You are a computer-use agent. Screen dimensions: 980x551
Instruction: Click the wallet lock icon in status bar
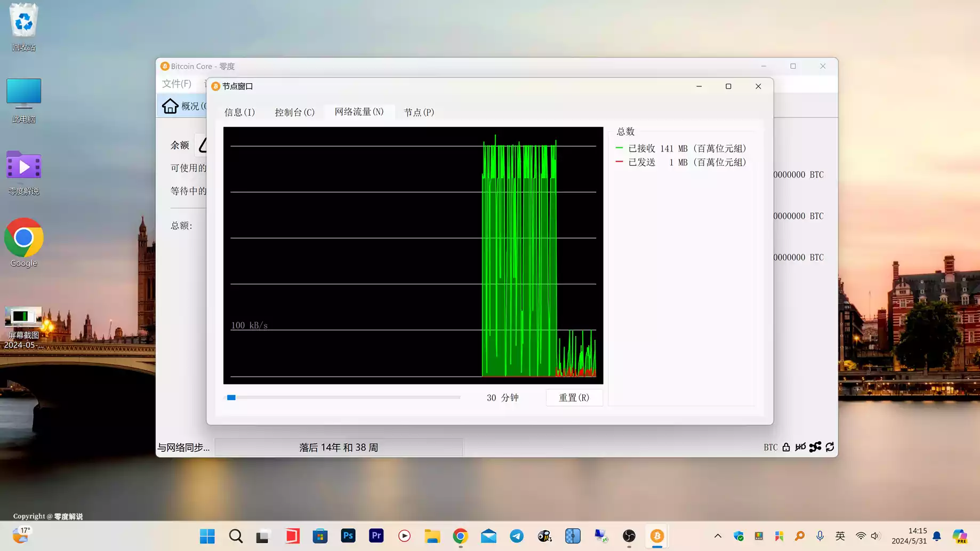click(786, 447)
